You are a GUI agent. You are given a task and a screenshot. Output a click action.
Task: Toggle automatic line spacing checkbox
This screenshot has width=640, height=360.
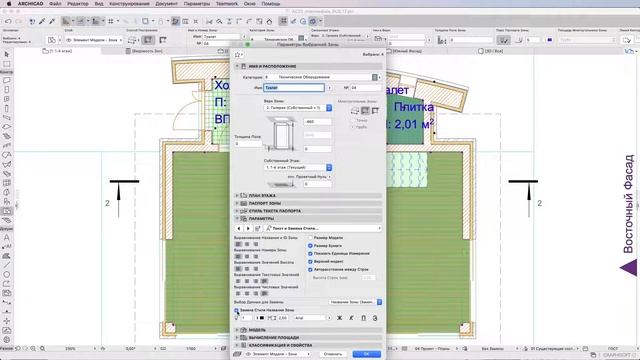(x=310, y=269)
